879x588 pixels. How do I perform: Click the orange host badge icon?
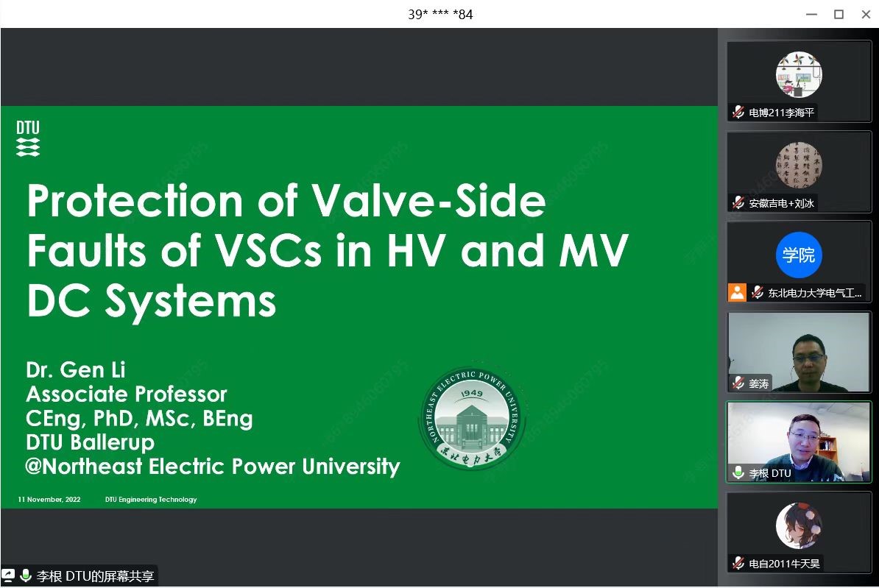[x=737, y=292]
